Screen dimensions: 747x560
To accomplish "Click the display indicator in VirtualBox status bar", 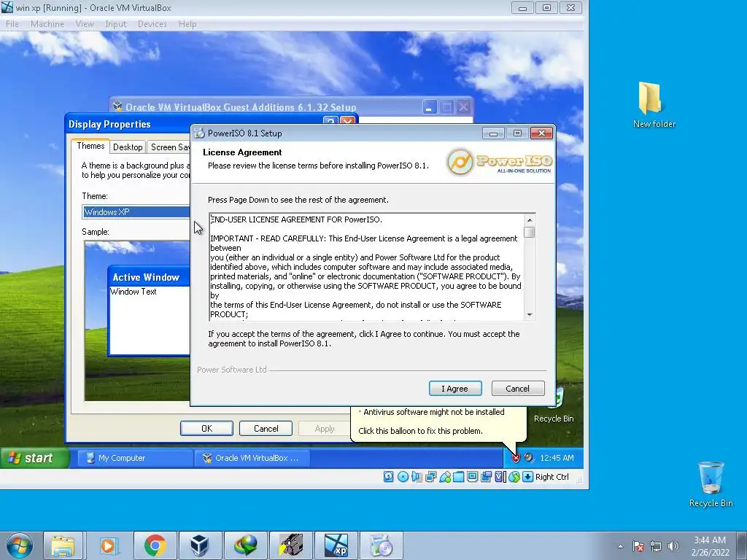I will (472, 477).
